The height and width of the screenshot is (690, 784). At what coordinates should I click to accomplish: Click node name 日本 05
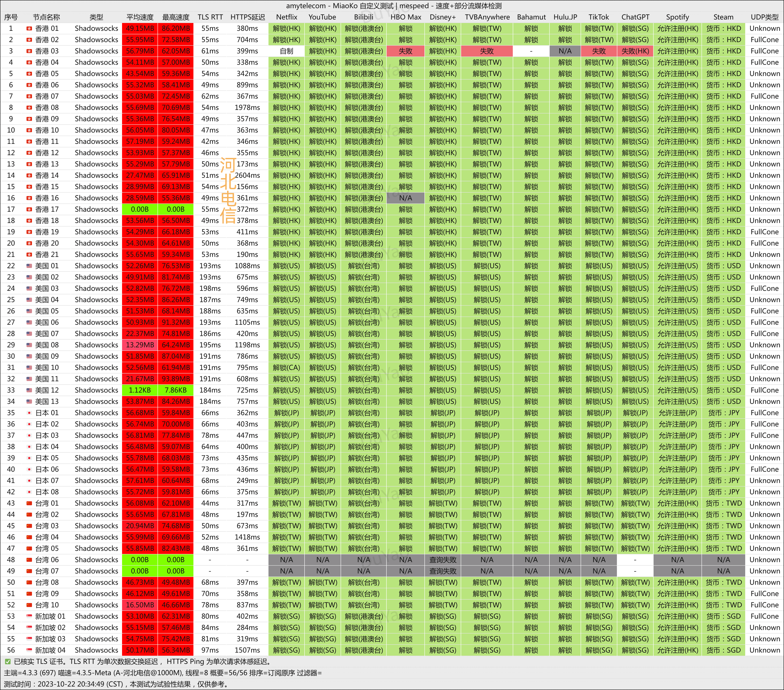coord(47,458)
